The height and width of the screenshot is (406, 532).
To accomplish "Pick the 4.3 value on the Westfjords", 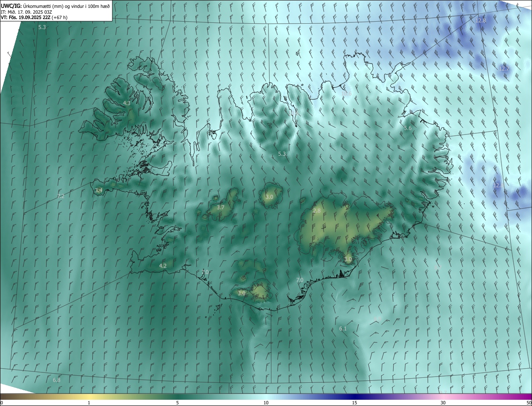I will click(127, 103).
